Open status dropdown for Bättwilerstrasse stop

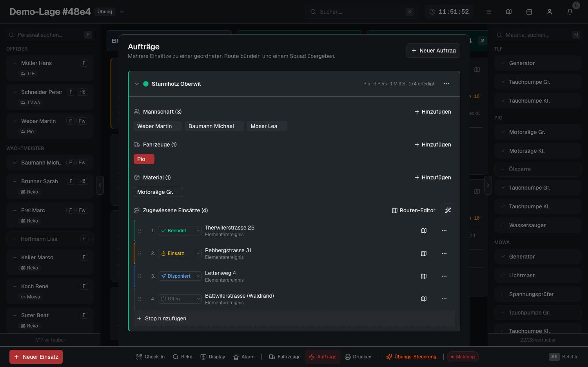click(x=198, y=299)
